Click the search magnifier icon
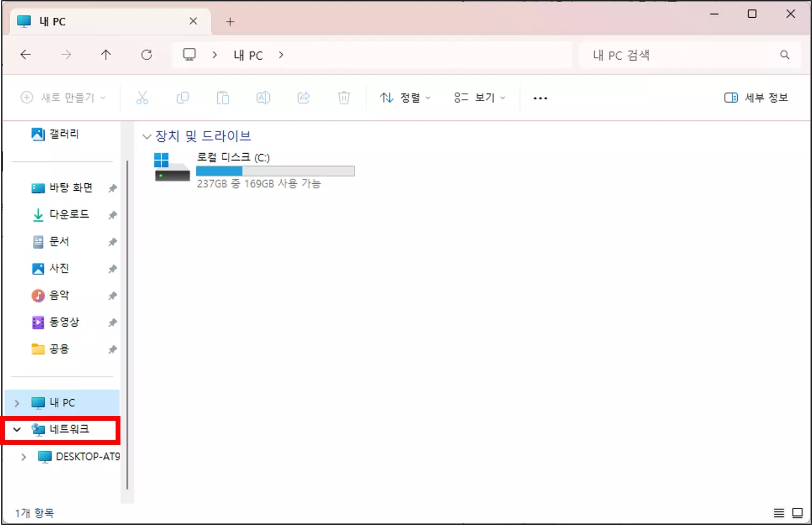The image size is (812, 525). pyautogui.click(x=785, y=55)
